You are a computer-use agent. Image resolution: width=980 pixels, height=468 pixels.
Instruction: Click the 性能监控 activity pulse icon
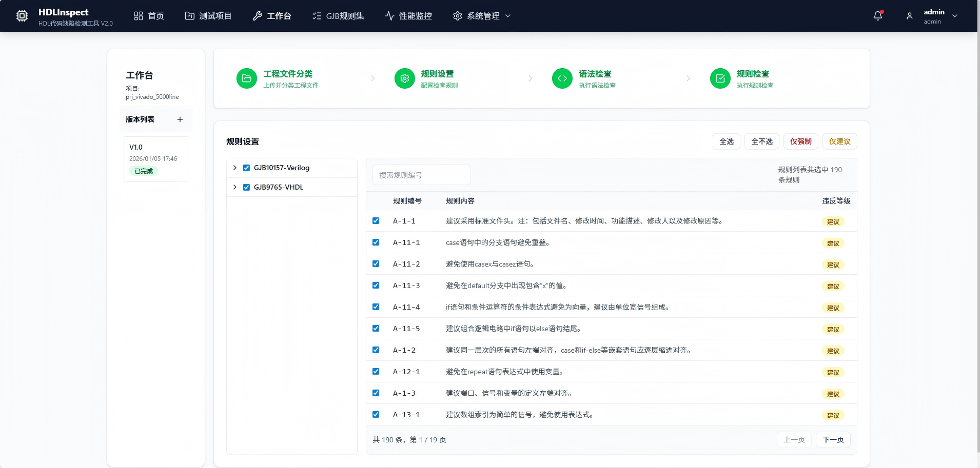click(x=389, y=16)
